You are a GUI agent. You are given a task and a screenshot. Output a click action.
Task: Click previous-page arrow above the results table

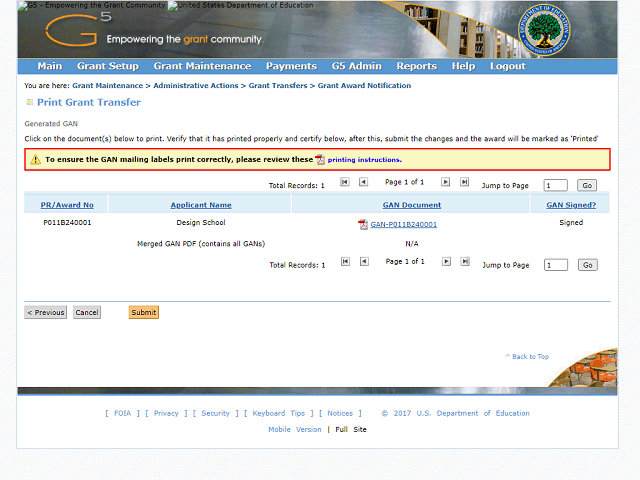coord(363,182)
